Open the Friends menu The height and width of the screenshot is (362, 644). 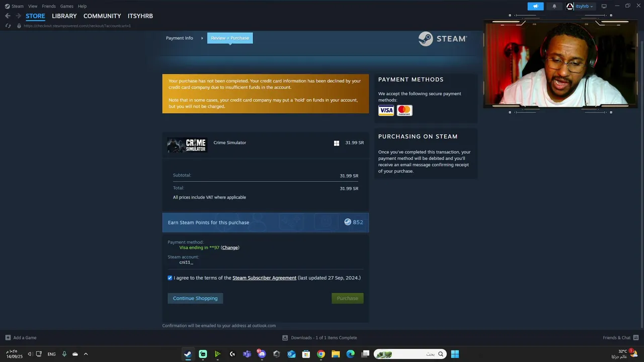[x=49, y=6]
